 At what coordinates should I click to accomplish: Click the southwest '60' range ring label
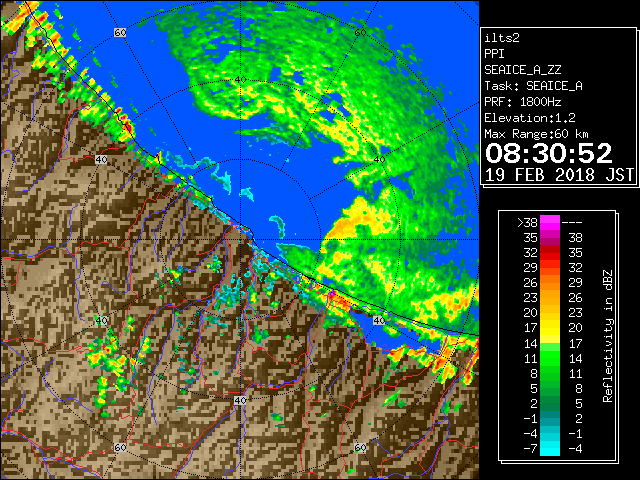tap(120, 447)
